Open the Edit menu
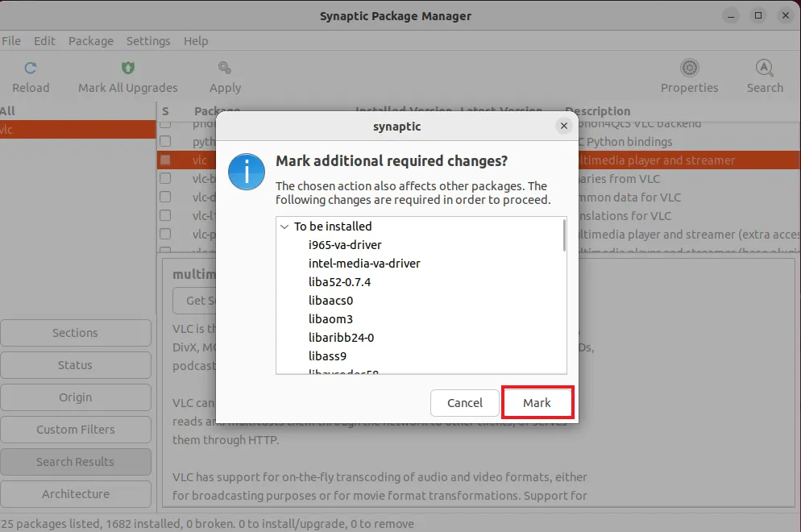Image resolution: width=801 pixels, height=532 pixels. 44,41
